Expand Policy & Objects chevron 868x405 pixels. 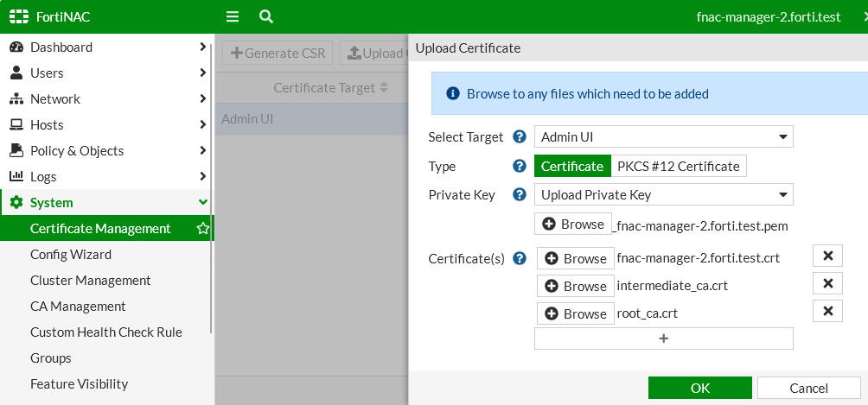202,150
